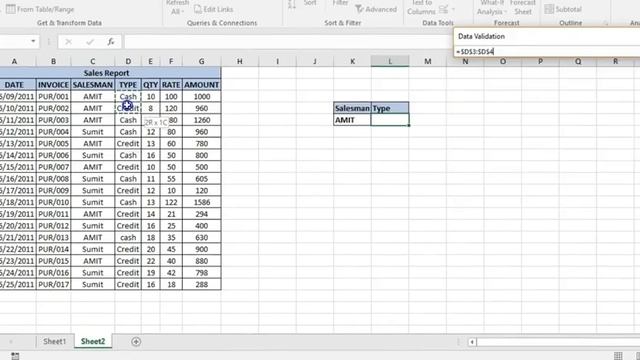
Task: Open What-If Analysis menu
Action: click(x=491, y=7)
